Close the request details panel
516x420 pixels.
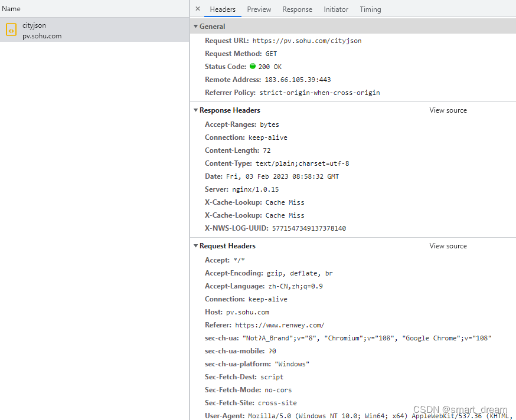pyautogui.click(x=198, y=9)
